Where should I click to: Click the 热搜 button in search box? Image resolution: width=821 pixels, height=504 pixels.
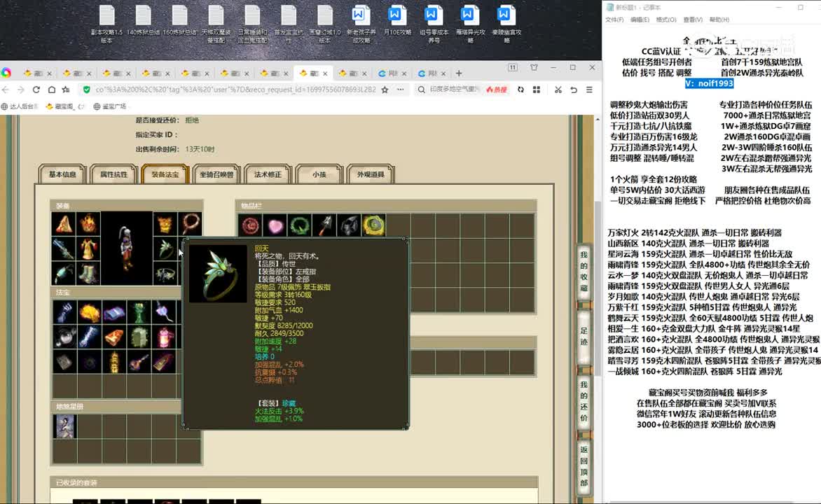click(497, 90)
